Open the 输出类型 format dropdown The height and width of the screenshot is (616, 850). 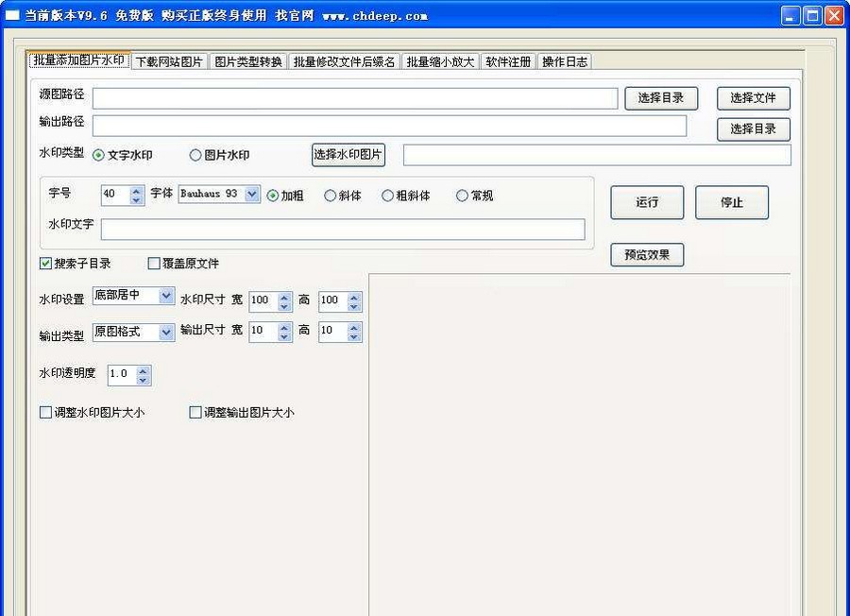click(168, 332)
